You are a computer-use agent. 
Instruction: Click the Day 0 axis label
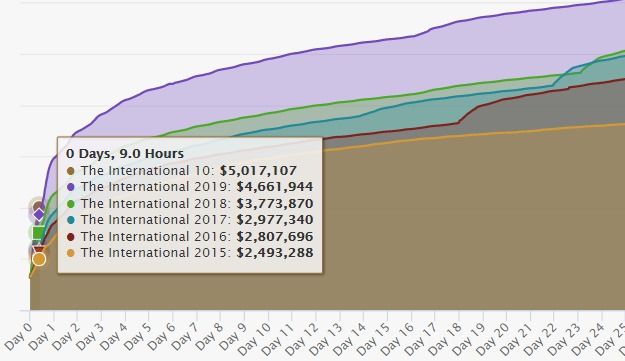pos(18,336)
